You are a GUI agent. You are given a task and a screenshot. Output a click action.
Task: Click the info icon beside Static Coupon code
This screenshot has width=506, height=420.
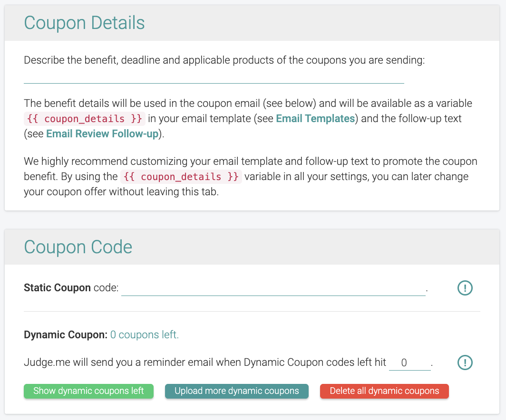click(465, 287)
